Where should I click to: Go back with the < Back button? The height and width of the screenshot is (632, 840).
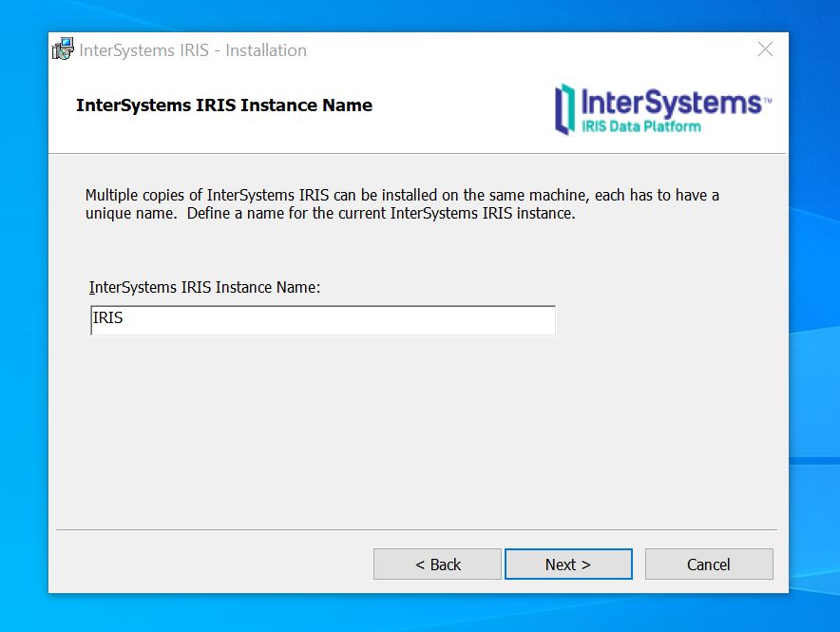[x=437, y=564]
